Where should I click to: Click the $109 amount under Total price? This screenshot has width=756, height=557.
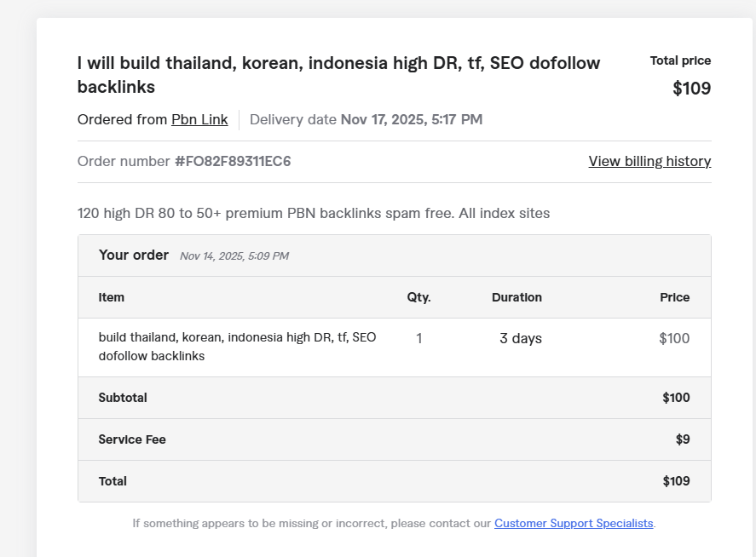click(691, 89)
